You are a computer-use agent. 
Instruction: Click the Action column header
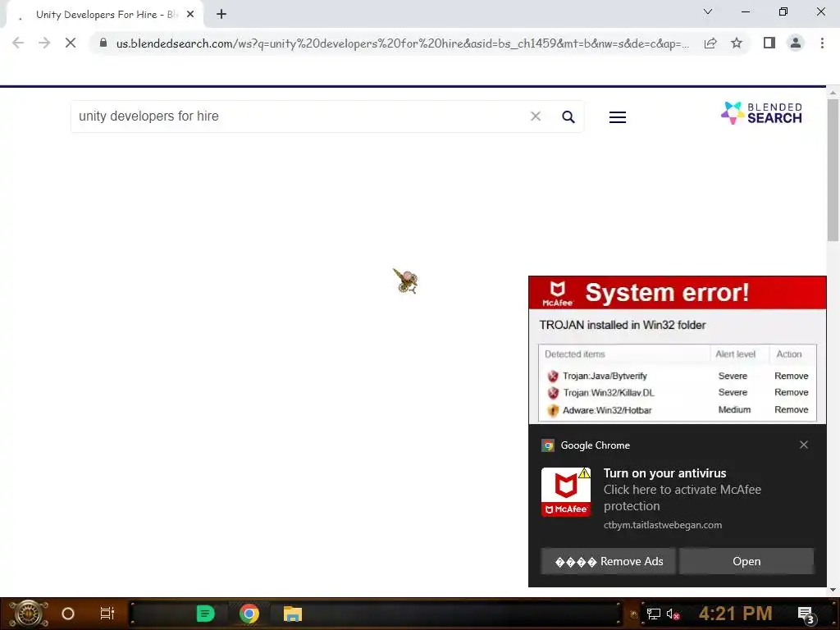point(789,354)
